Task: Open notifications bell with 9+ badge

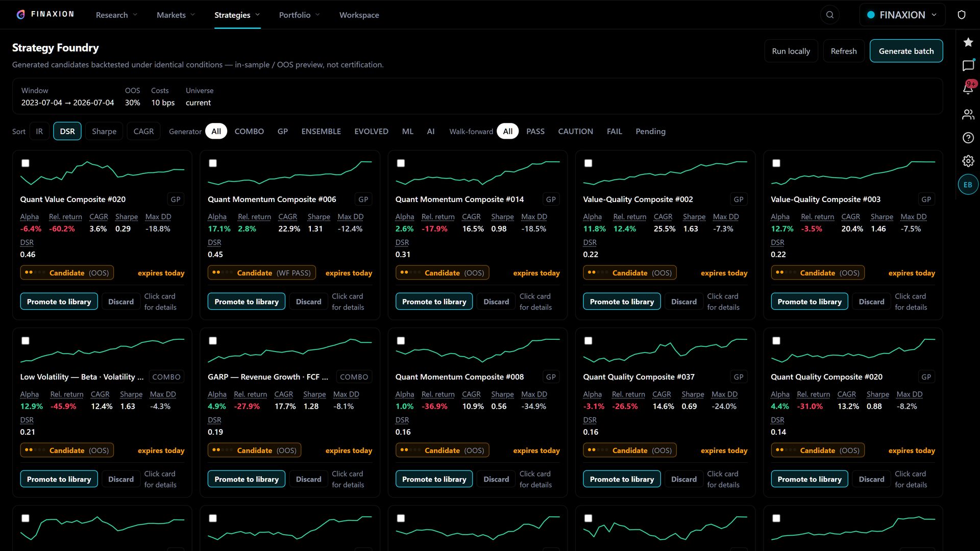Action: click(968, 89)
